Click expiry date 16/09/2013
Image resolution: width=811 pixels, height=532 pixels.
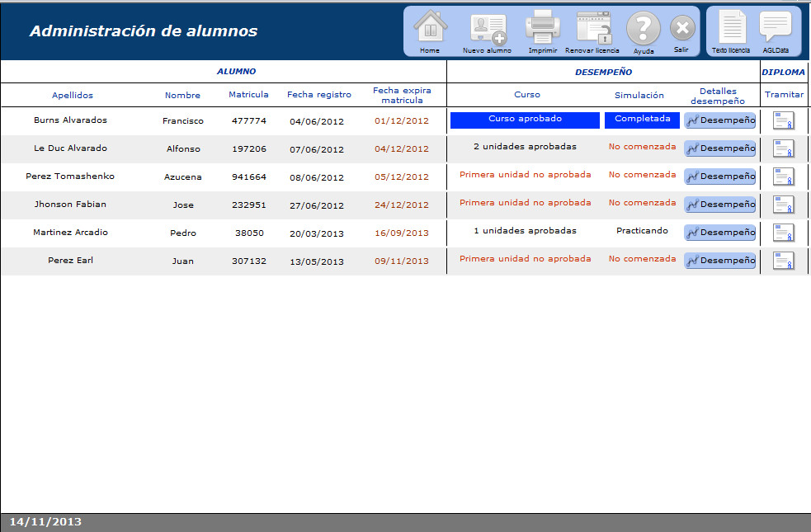coord(402,233)
